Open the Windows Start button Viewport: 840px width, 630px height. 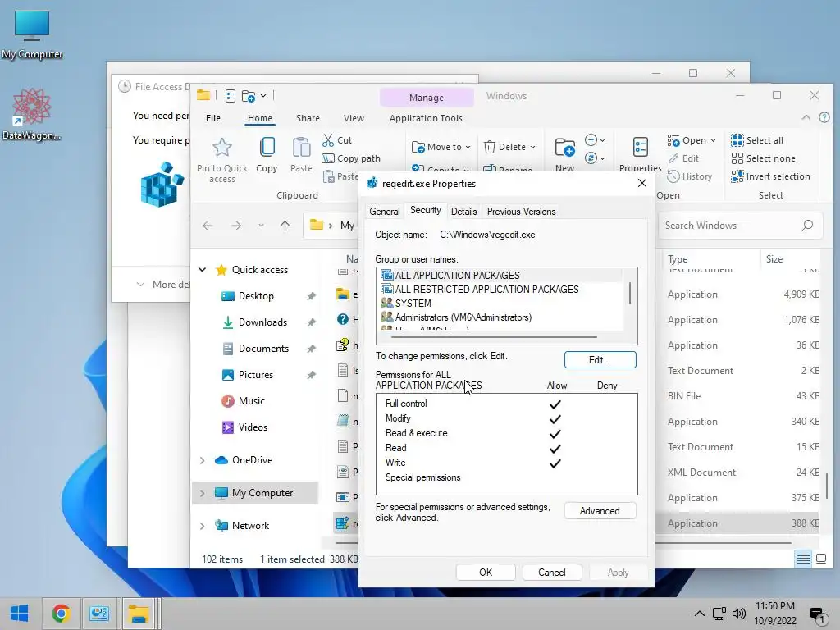coord(20,614)
